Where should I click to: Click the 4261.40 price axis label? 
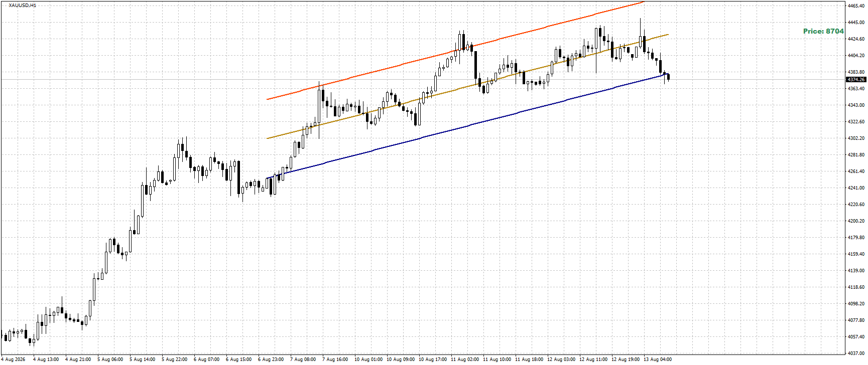856,171
